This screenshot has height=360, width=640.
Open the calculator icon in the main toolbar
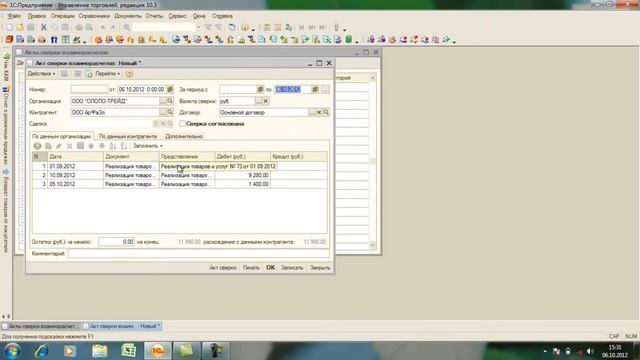(x=267, y=27)
